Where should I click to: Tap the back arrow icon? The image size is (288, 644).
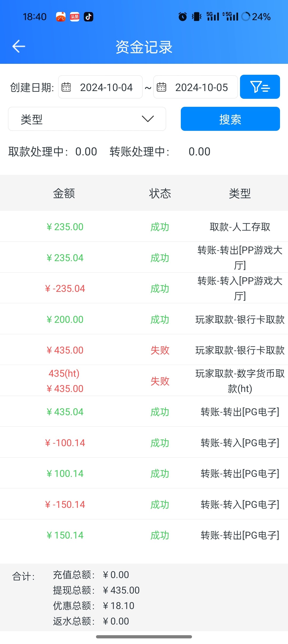pos(19,46)
